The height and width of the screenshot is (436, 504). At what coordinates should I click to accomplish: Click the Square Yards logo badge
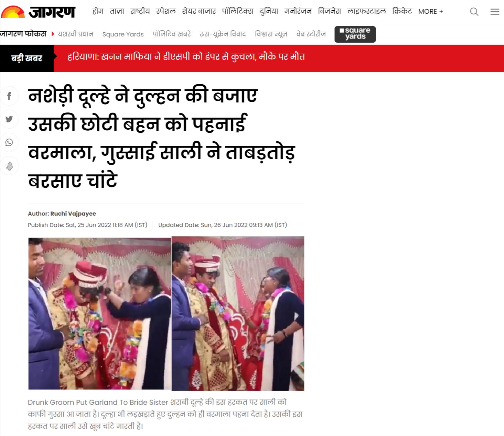coord(355,34)
